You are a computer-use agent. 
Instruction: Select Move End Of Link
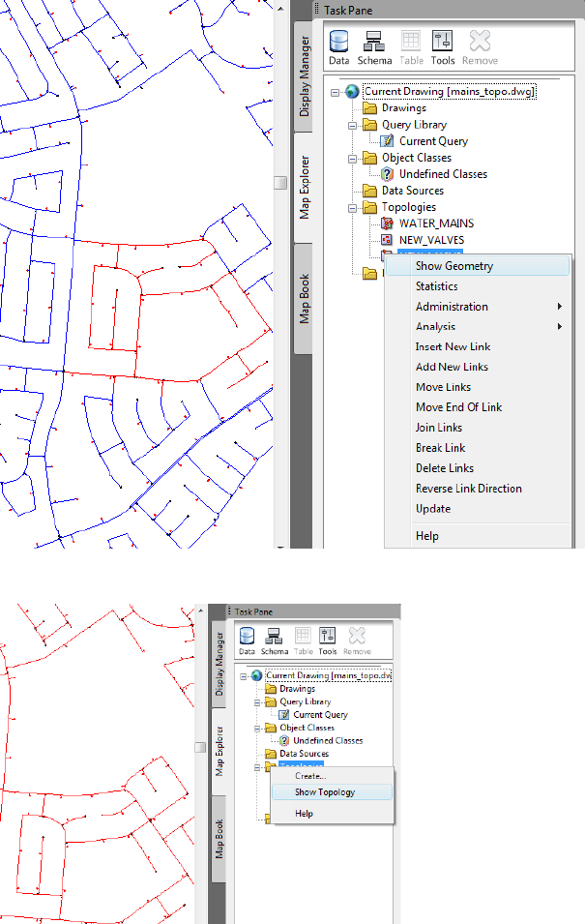pos(478,407)
